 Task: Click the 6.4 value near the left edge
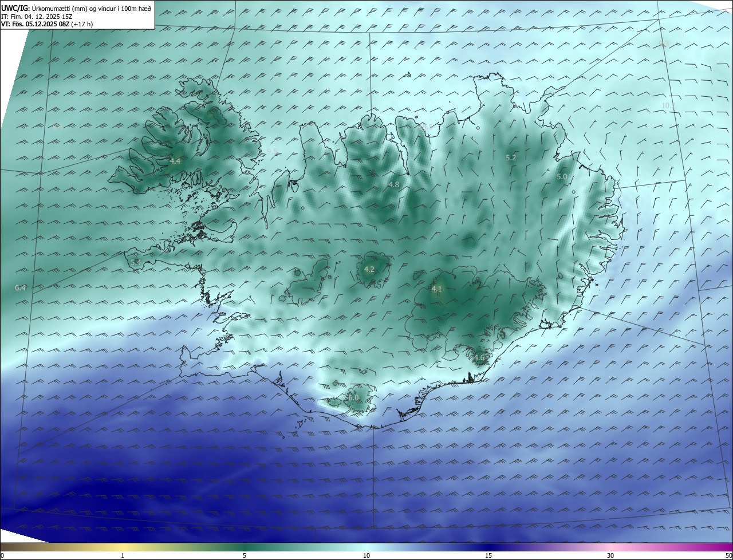(x=21, y=287)
